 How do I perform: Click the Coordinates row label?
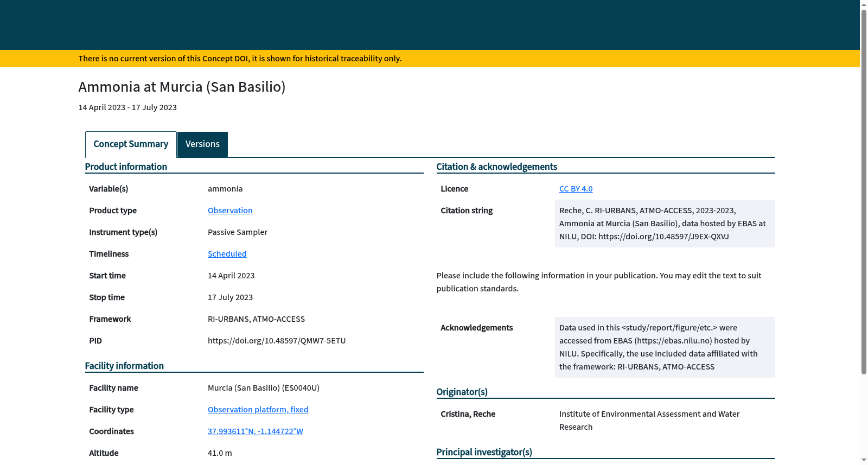point(111,431)
